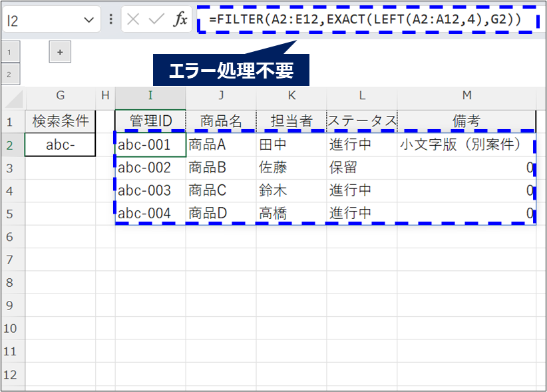
Task: Select the cell containing 佐藤
Action: coord(291,167)
